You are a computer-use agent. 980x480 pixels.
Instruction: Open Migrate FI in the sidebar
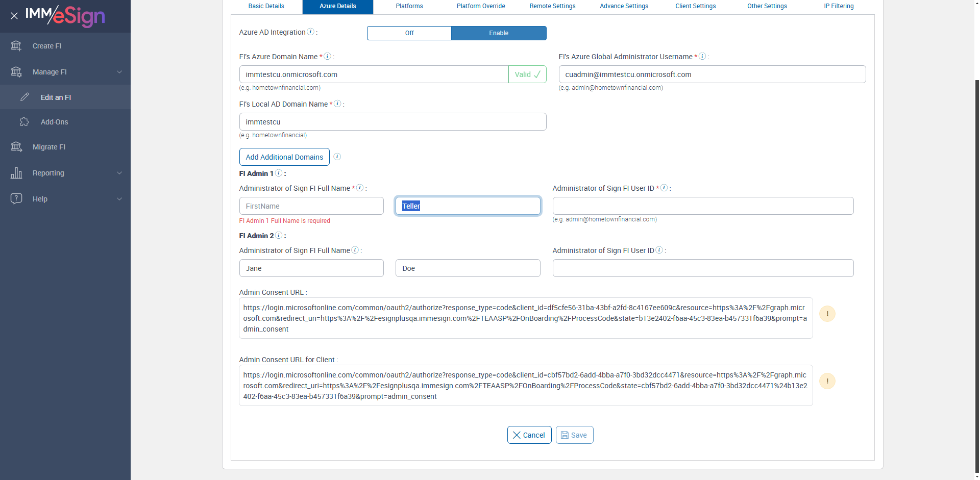pyautogui.click(x=65, y=147)
